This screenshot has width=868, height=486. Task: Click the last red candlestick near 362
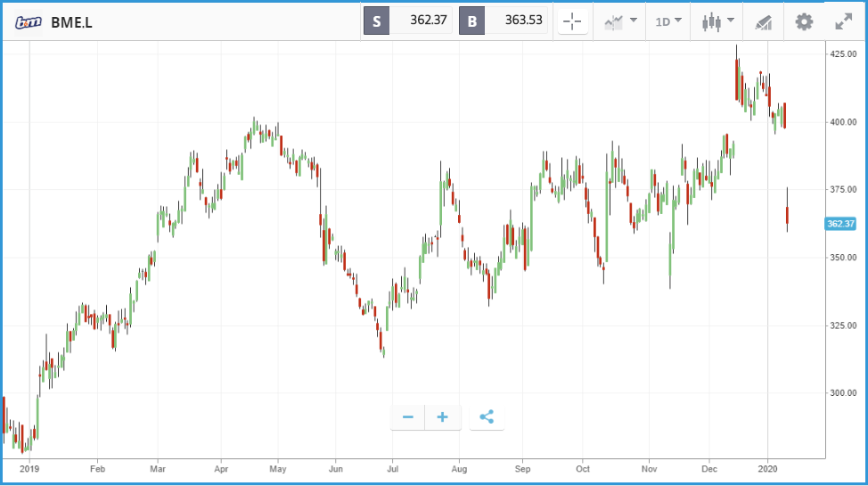point(787,214)
